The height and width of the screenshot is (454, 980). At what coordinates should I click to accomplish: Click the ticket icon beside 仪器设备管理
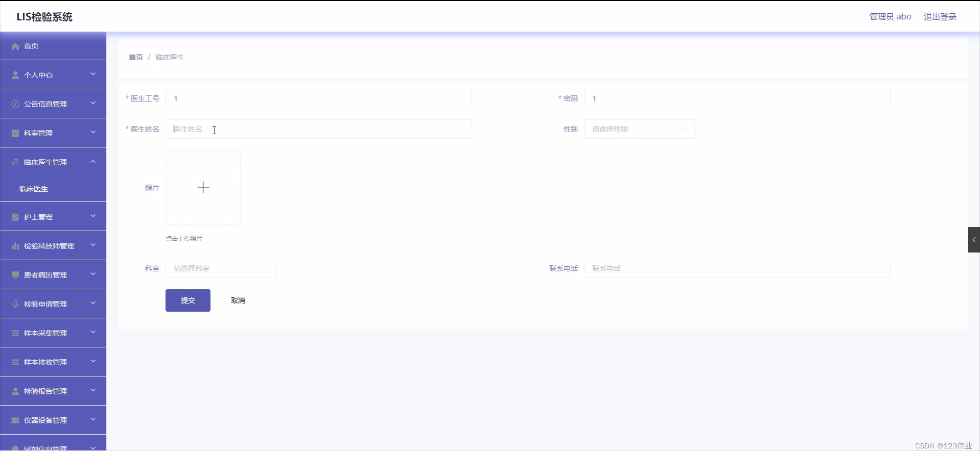pyautogui.click(x=15, y=420)
